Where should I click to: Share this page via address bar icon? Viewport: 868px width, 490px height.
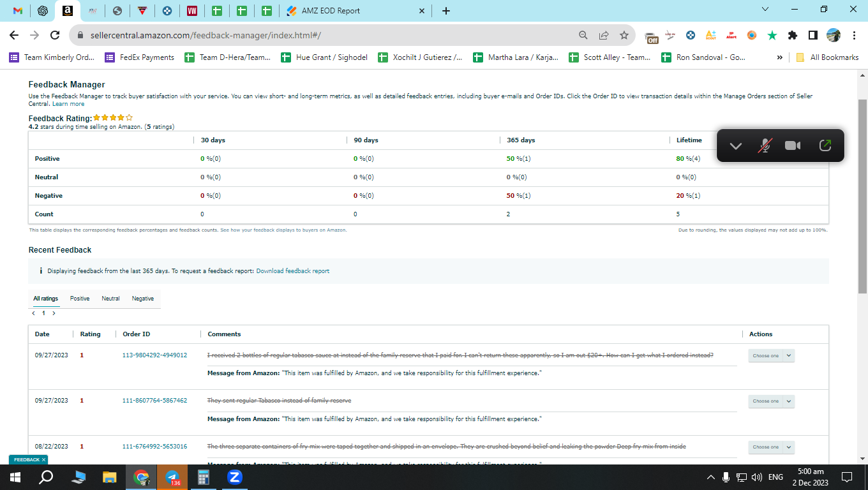click(x=603, y=35)
